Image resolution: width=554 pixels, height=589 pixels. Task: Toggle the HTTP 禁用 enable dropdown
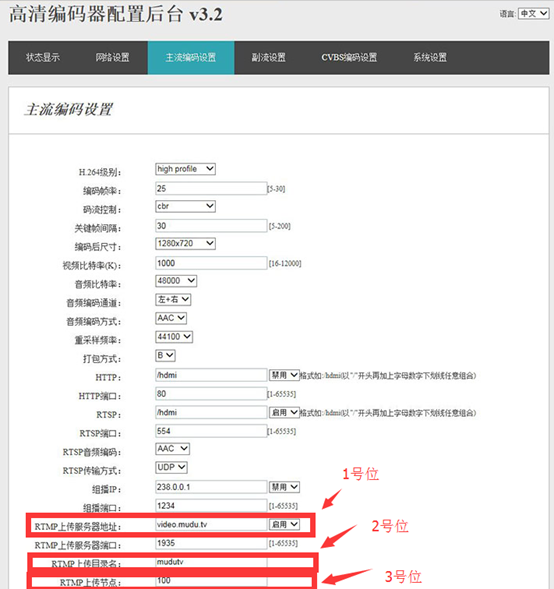coord(284,375)
